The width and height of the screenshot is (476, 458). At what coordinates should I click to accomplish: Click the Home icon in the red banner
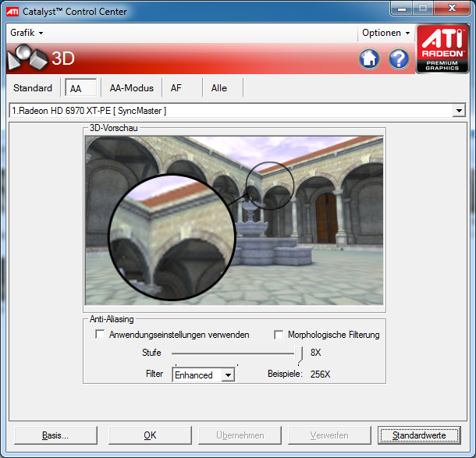(369, 59)
